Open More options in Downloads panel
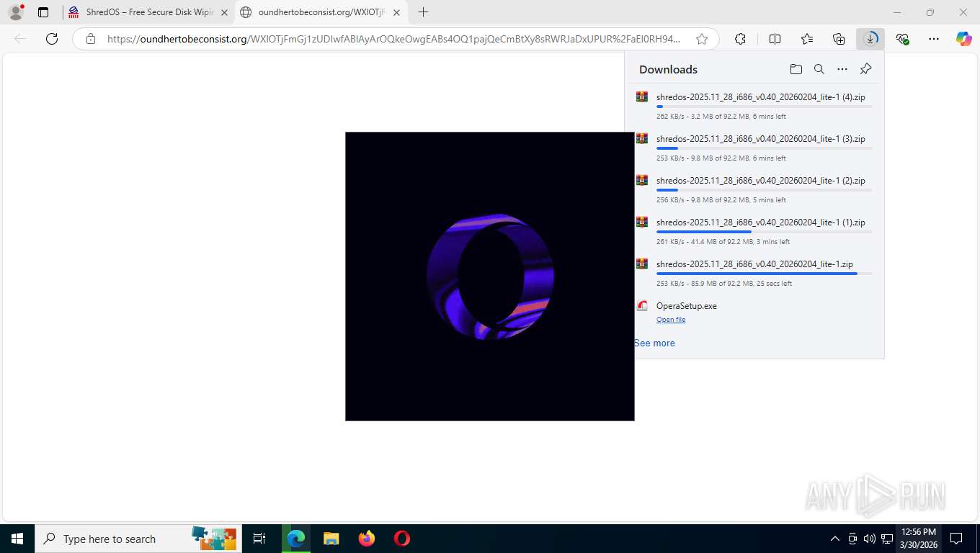The image size is (980, 553). [x=842, y=69]
